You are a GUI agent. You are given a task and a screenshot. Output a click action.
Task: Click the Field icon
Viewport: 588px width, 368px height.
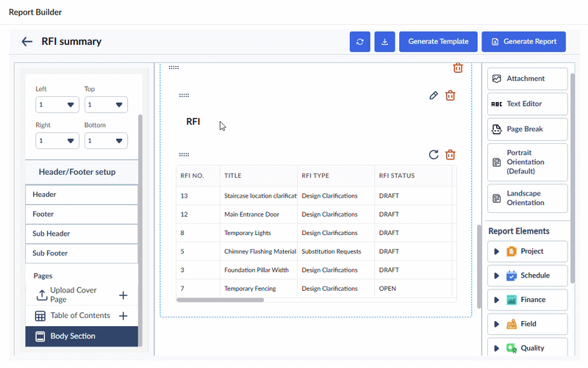[x=511, y=324]
